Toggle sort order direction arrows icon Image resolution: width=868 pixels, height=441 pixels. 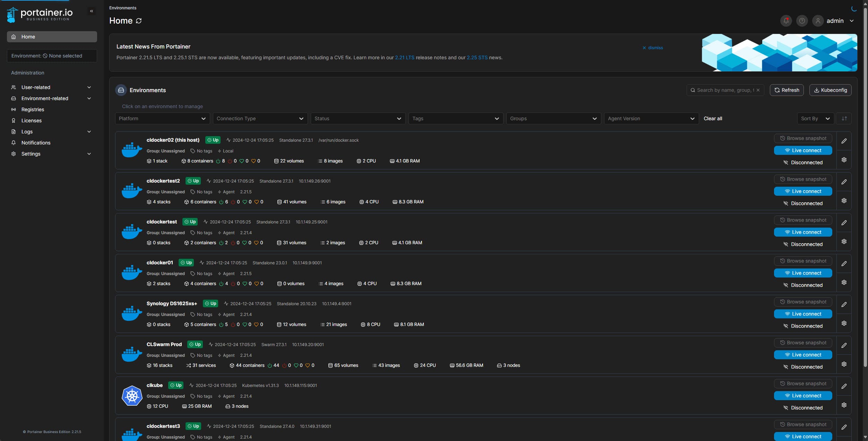click(844, 118)
